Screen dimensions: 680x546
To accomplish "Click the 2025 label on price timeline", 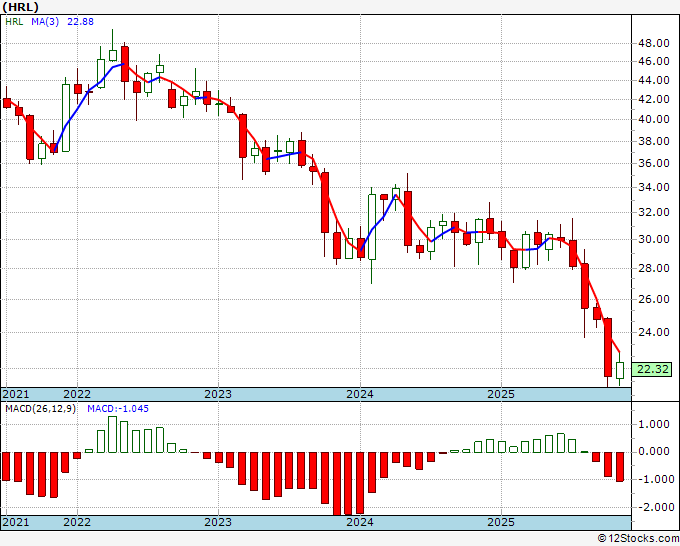I will point(501,394).
